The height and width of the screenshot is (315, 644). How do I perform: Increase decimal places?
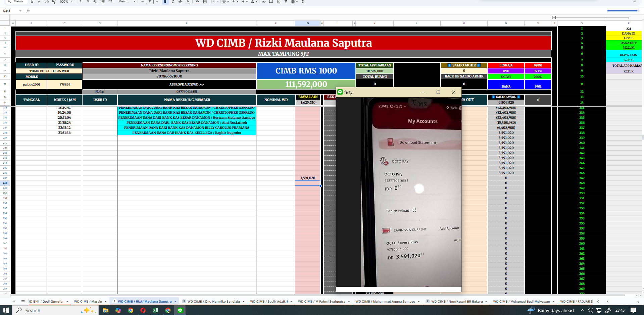102,2
